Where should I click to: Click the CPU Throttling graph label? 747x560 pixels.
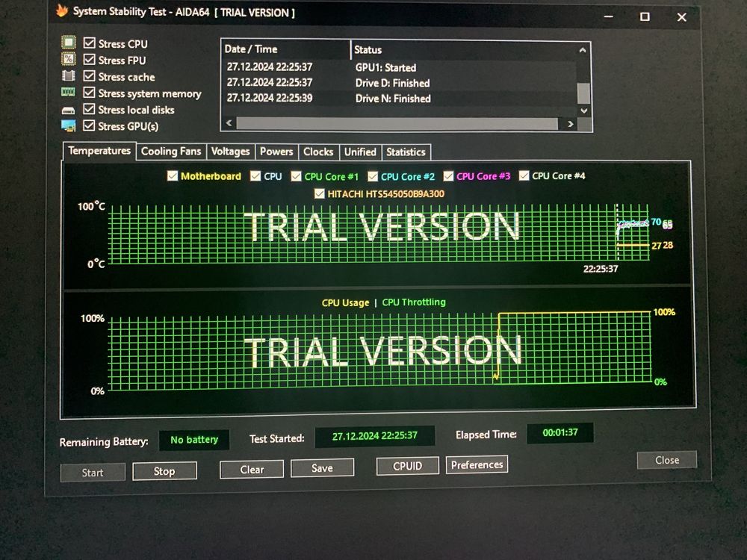(414, 302)
